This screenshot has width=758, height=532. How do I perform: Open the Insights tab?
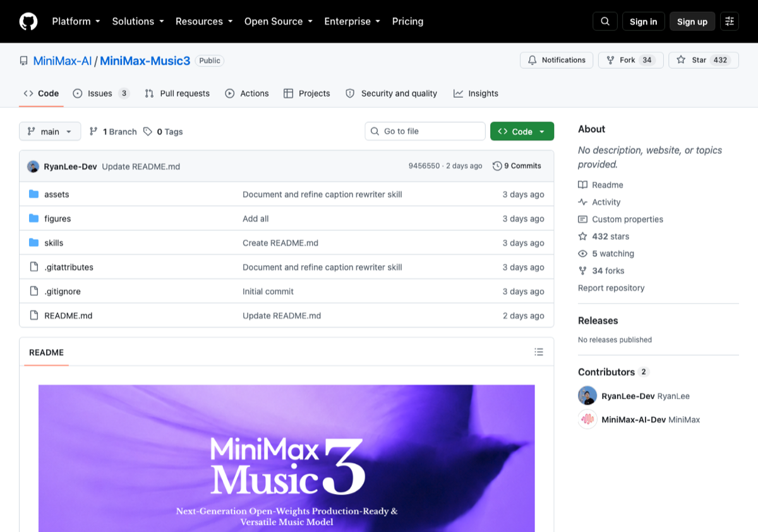(x=476, y=93)
